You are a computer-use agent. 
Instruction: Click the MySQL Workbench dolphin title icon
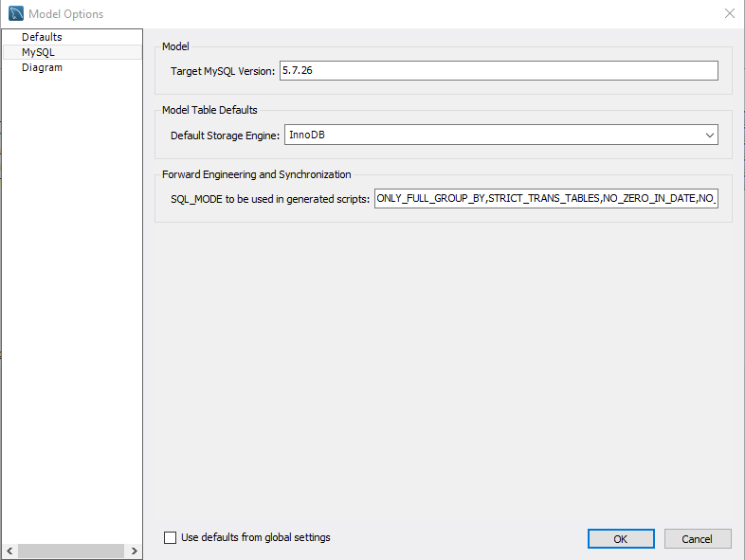[16, 13]
